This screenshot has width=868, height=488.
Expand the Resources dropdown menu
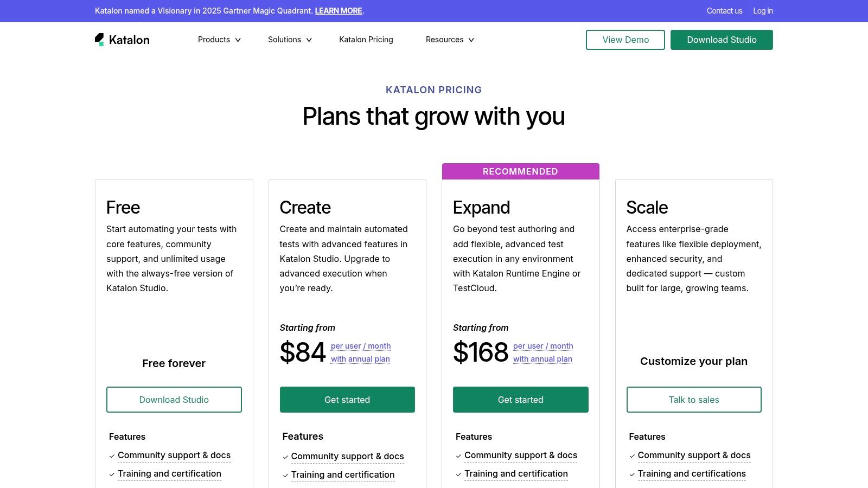click(x=450, y=40)
